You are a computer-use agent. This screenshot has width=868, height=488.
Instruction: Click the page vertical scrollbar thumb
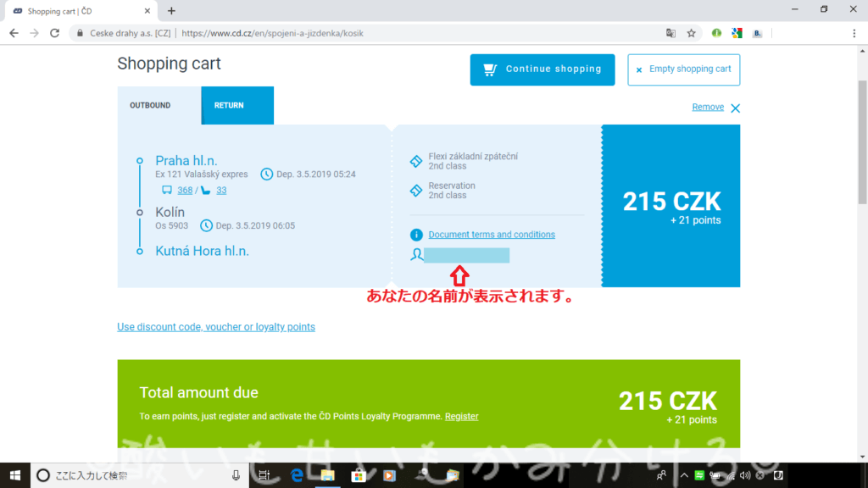click(x=862, y=141)
